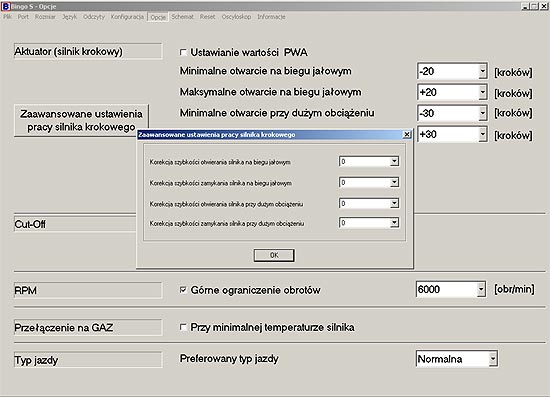
Task: Open the Preferowany typ jazdy dropdown
Action: [493, 358]
